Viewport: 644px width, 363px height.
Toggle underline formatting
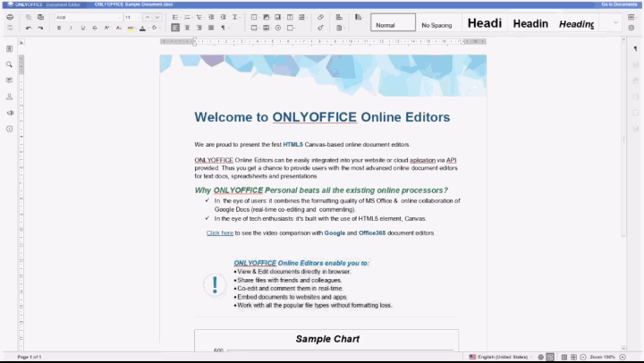[83, 28]
